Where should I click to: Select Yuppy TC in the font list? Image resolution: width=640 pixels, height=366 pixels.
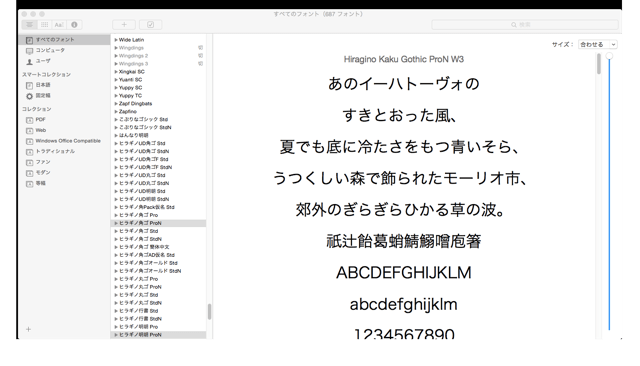(x=131, y=95)
